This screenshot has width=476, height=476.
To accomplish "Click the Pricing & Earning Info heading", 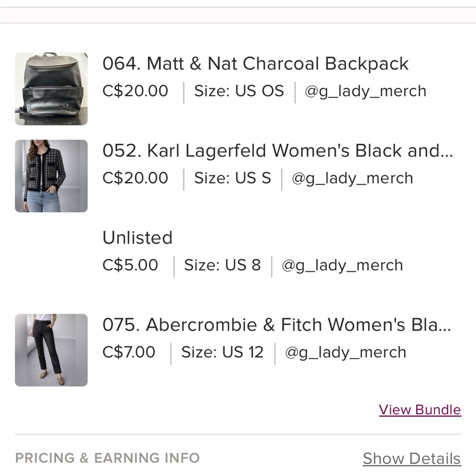I will coord(108,458).
